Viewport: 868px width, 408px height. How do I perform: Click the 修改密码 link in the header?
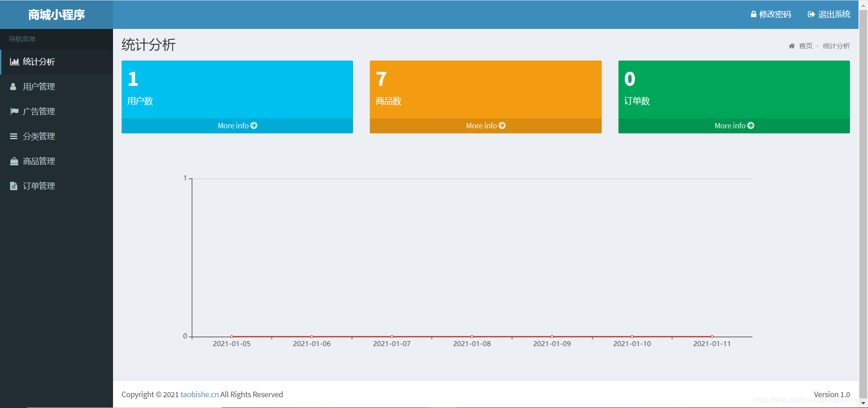coord(771,14)
